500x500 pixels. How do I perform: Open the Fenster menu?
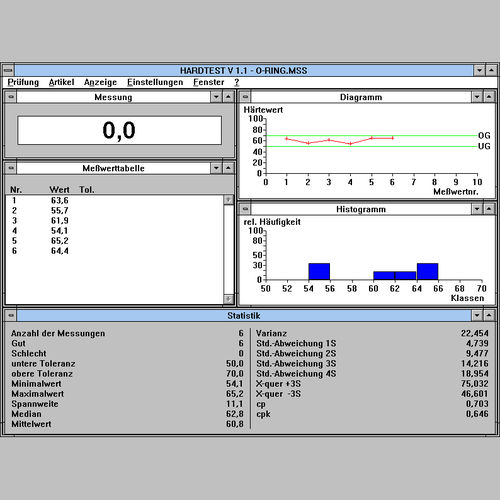(x=209, y=82)
